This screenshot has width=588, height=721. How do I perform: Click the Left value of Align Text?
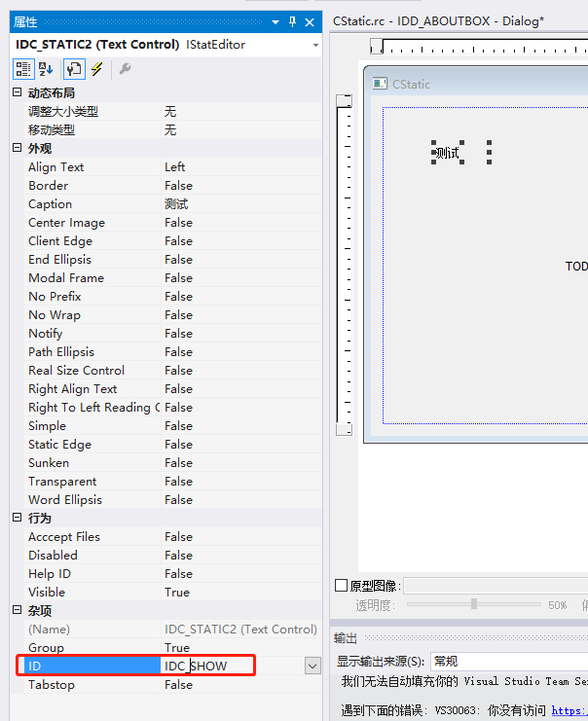tap(175, 167)
